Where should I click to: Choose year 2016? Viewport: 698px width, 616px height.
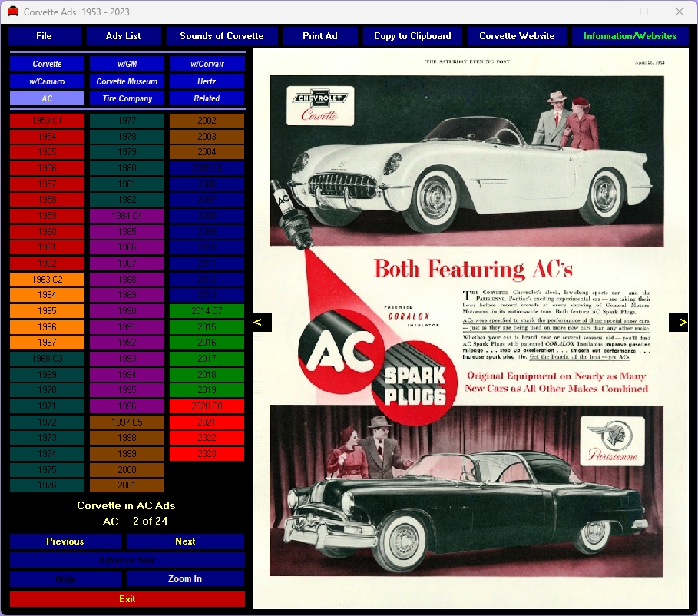(x=207, y=343)
